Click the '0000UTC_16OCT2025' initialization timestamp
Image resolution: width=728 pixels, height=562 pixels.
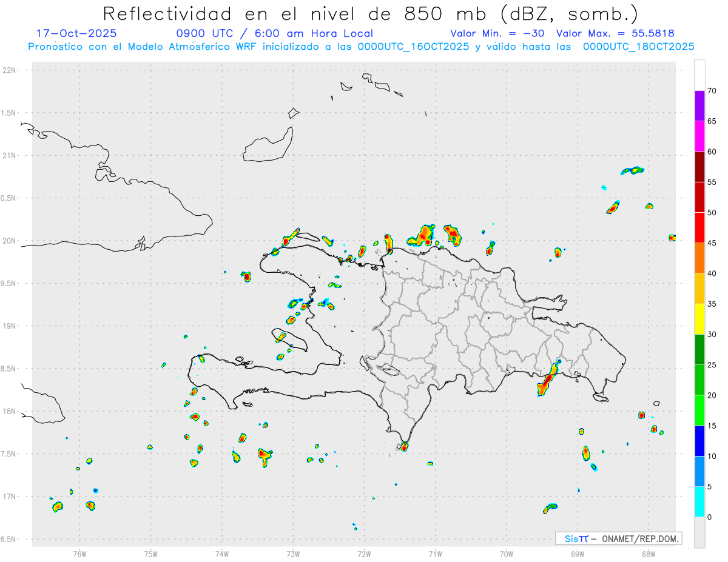pos(413,47)
